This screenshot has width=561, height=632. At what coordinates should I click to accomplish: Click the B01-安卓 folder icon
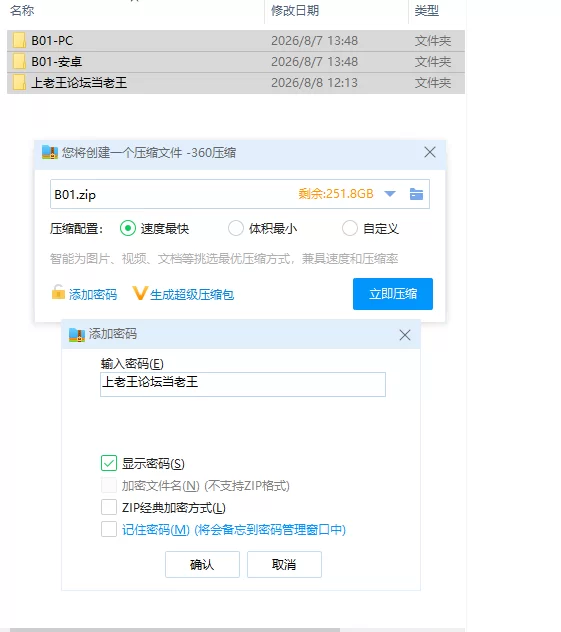(x=19, y=62)
